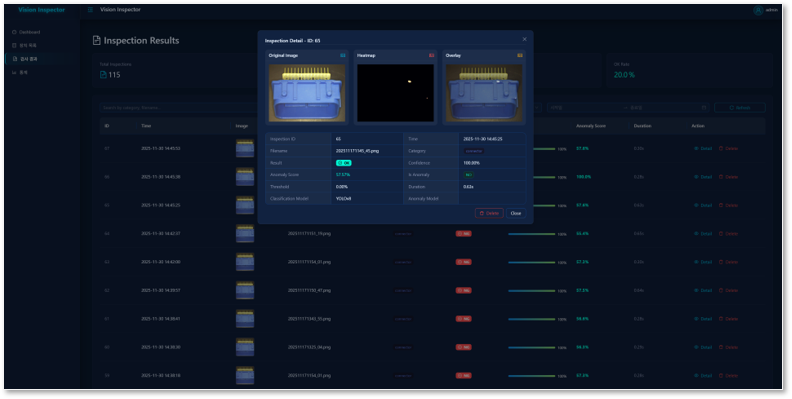Click filename 202511171151_19.png in table
The height and width of the screenshot is (399, 792).
[309, 234]
